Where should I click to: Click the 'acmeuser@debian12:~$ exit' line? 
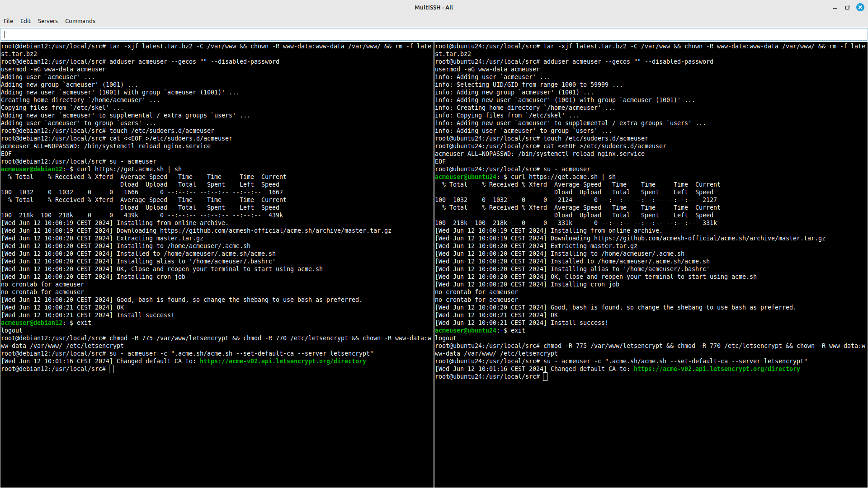(x=46, y=323)
